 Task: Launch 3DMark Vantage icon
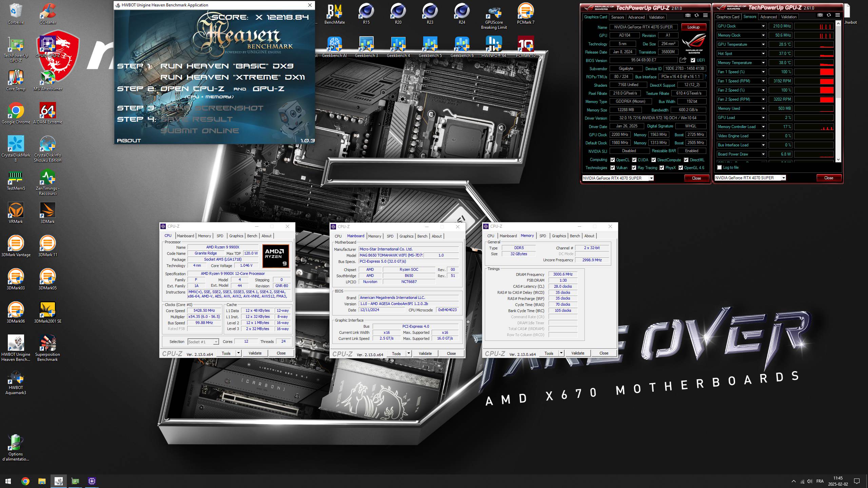point(16,246)
